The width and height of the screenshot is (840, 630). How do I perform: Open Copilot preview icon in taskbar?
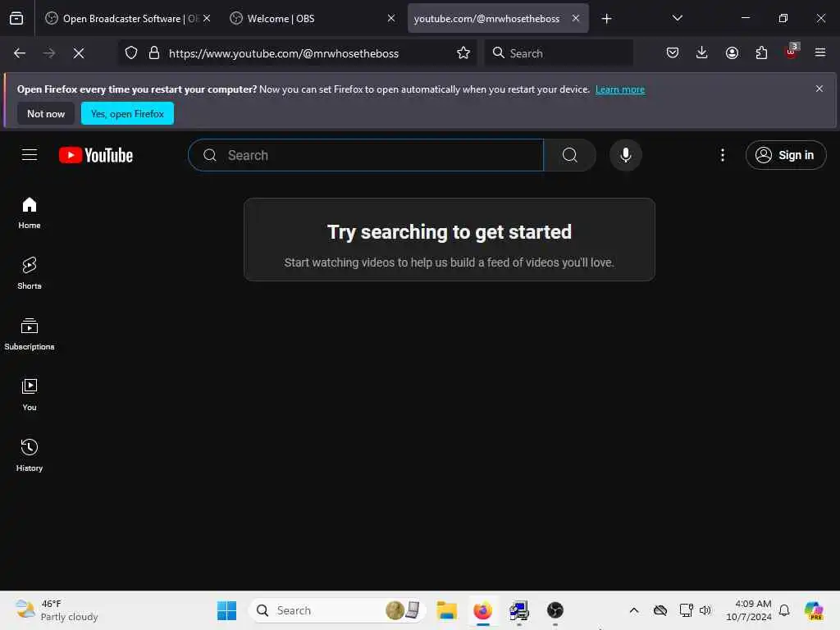click(x=814, y=610)
